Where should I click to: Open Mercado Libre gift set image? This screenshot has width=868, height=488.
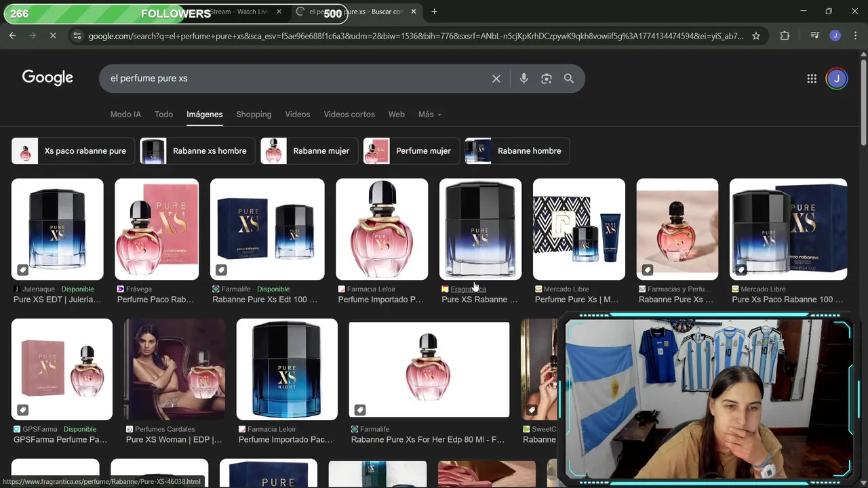[579, 229]
